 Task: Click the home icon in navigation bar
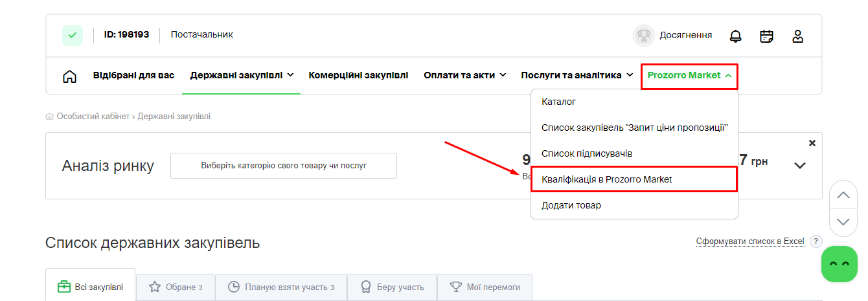click(69, 76)
